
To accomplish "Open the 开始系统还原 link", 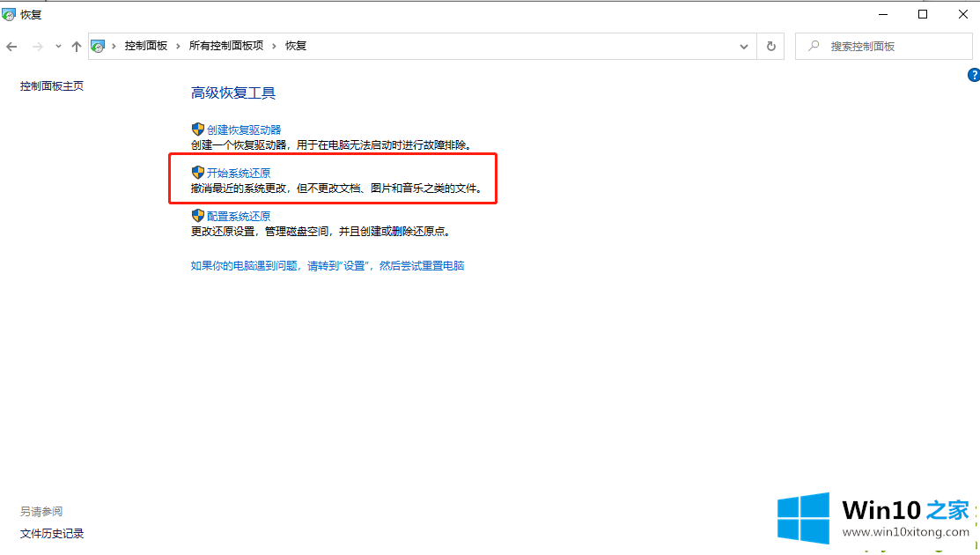I will point(238,173).
